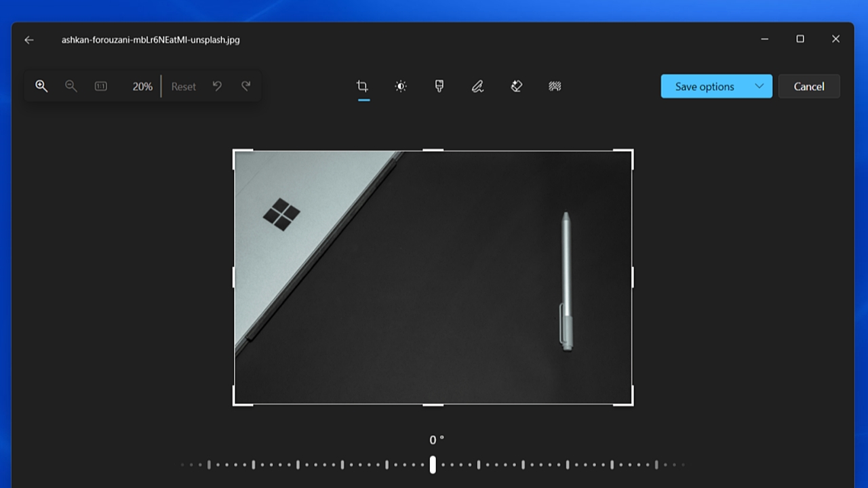Zoom in on the photo
The image size is (868, 488).
(41, 86)
